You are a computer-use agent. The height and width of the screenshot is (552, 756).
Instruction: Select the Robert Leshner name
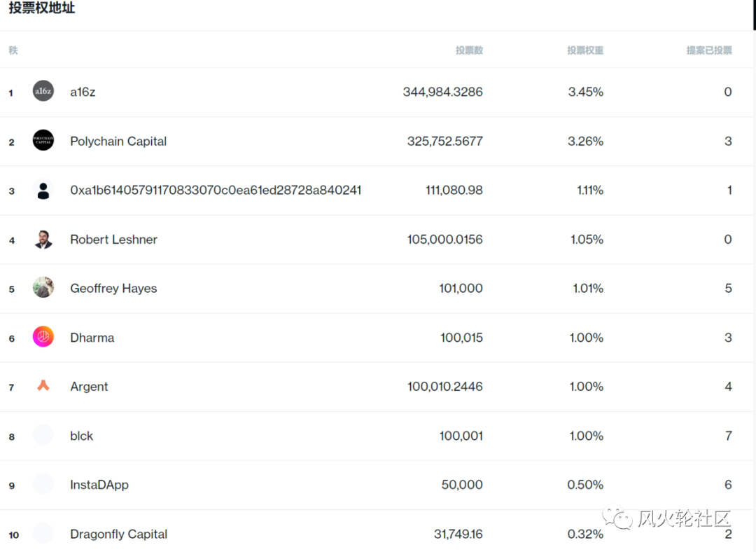coord(113,240)
